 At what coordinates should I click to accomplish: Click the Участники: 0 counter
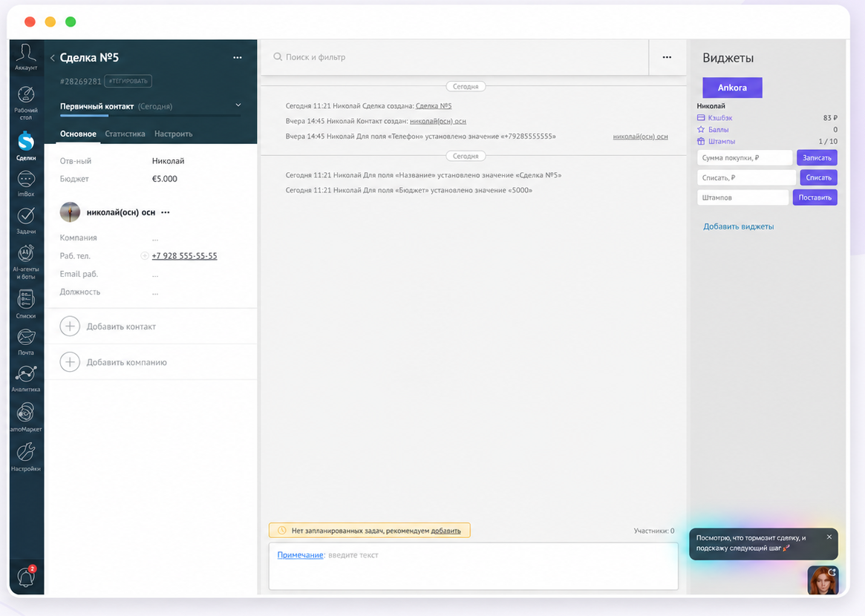(x=653, y=531)
